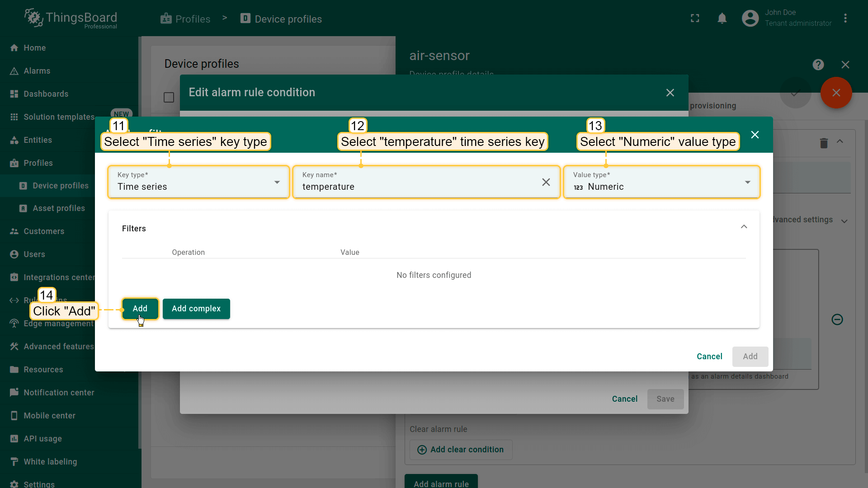This screenshot has width=868, height=488.
Task: Toggle fullscreen mode icon
Action: 695,19
